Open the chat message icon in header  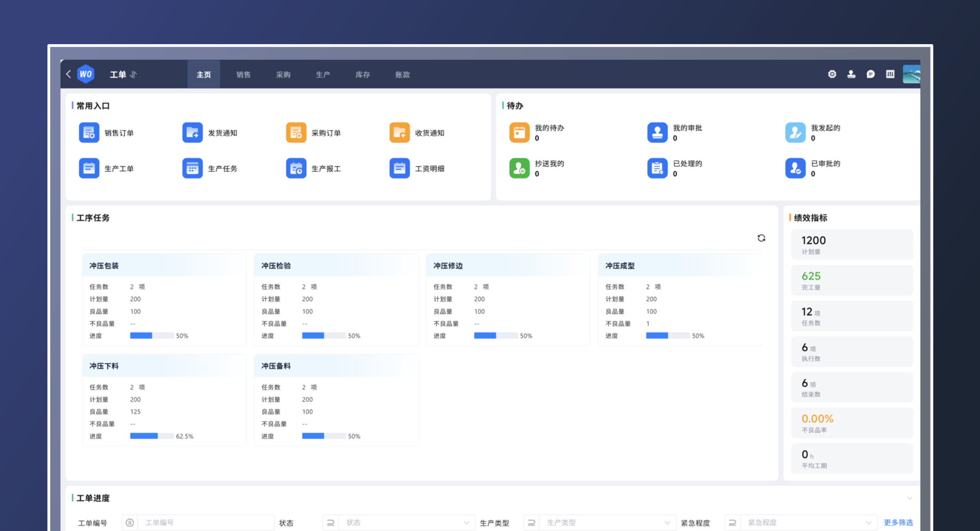coord(871,74)
